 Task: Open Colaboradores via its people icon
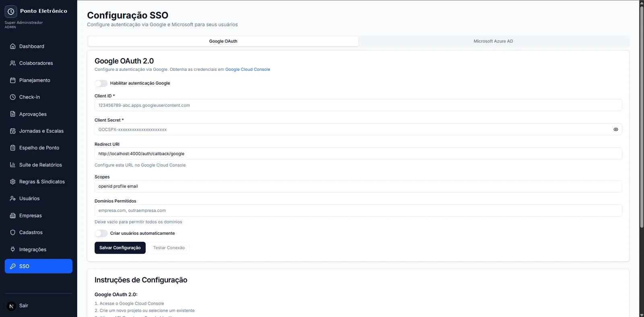[13, 63]
